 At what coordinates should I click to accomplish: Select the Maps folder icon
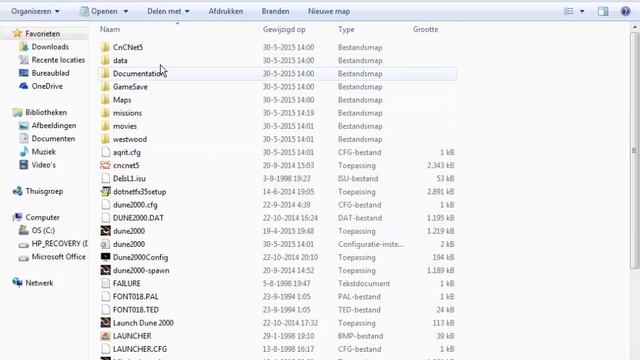pos(105,100)
